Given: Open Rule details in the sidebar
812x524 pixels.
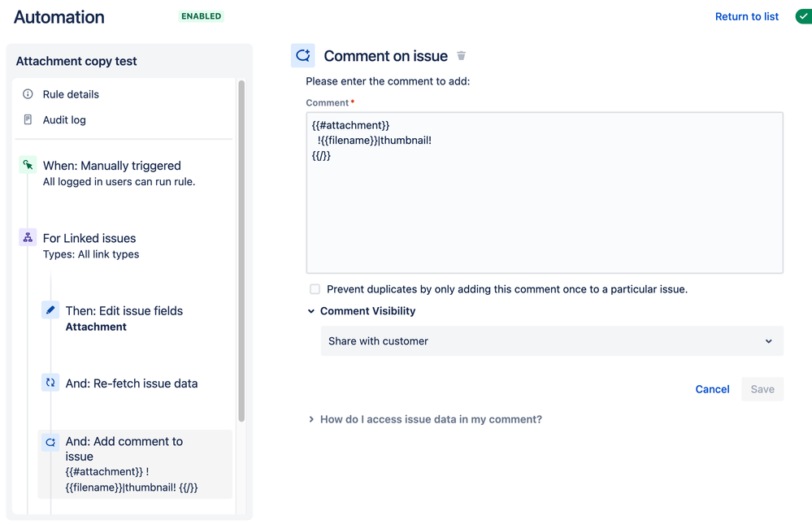Looking at the screenshot, I should click(x=71, y=94).
